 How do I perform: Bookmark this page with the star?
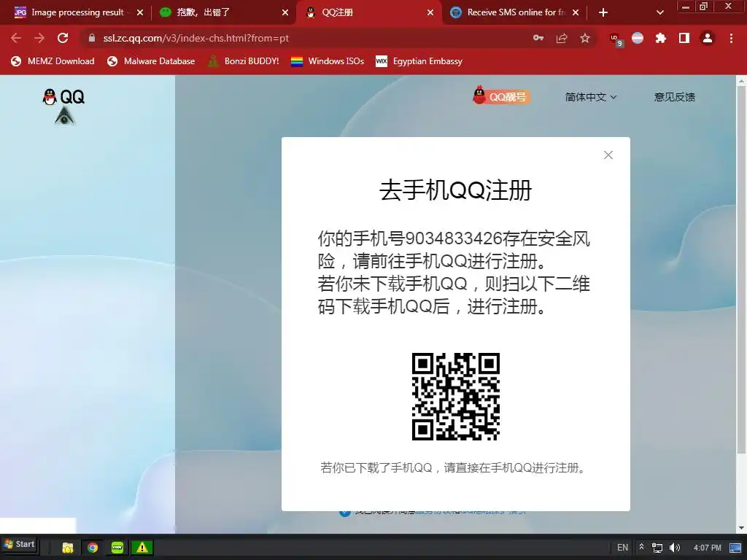(585, 38)
